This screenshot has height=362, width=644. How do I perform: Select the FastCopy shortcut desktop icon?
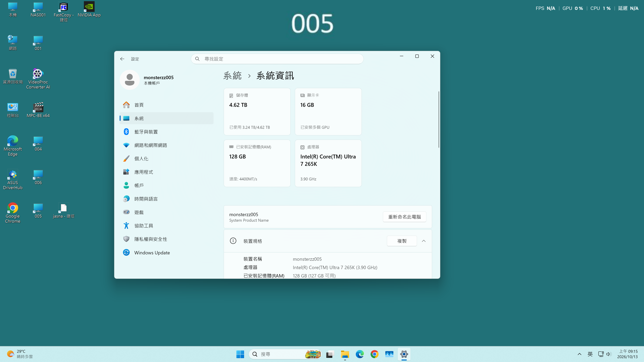coord(64,12)
